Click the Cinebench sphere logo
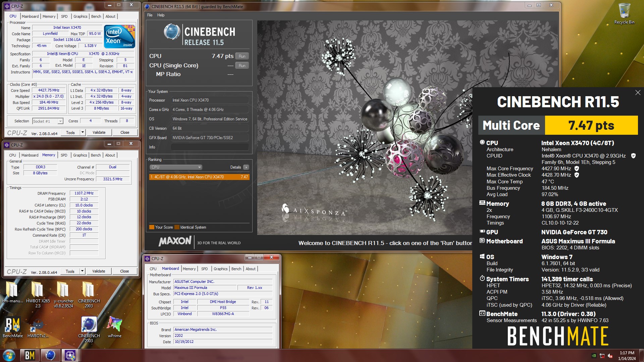The width and height of the screenshot is (644, 362). pos(172,32)
